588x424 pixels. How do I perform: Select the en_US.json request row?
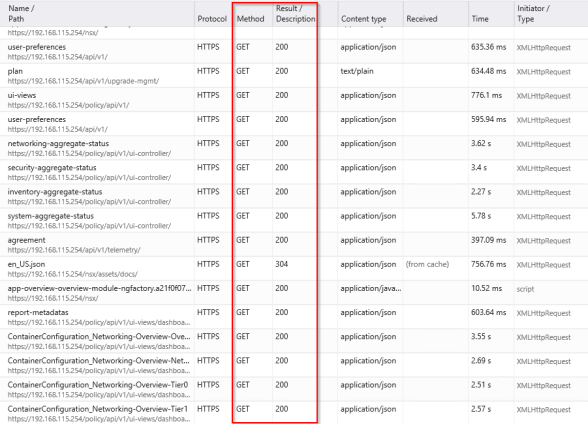click(294, 269)
